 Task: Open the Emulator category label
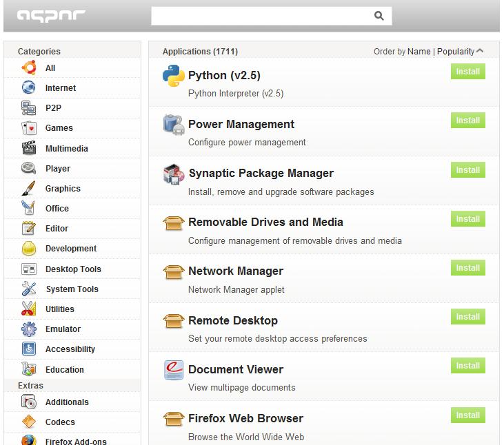63,329
